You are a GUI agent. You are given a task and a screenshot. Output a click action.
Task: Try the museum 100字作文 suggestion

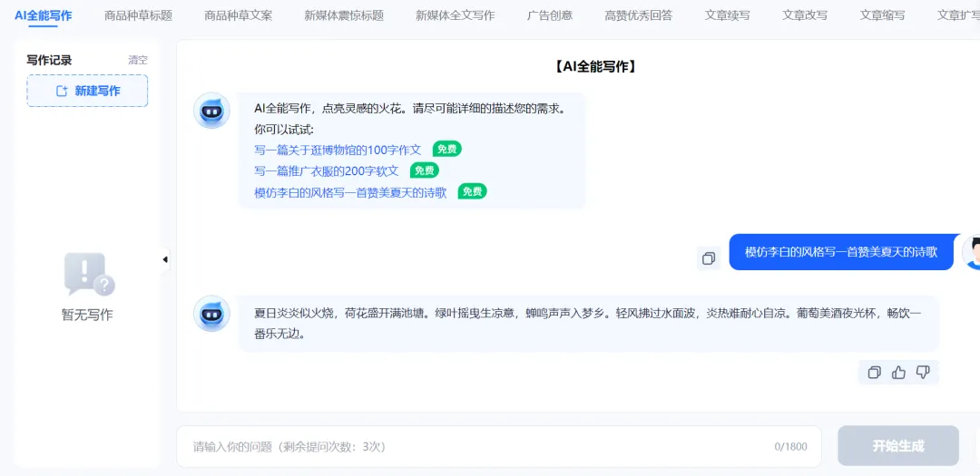pyautogui.click(x=338, y=150)
